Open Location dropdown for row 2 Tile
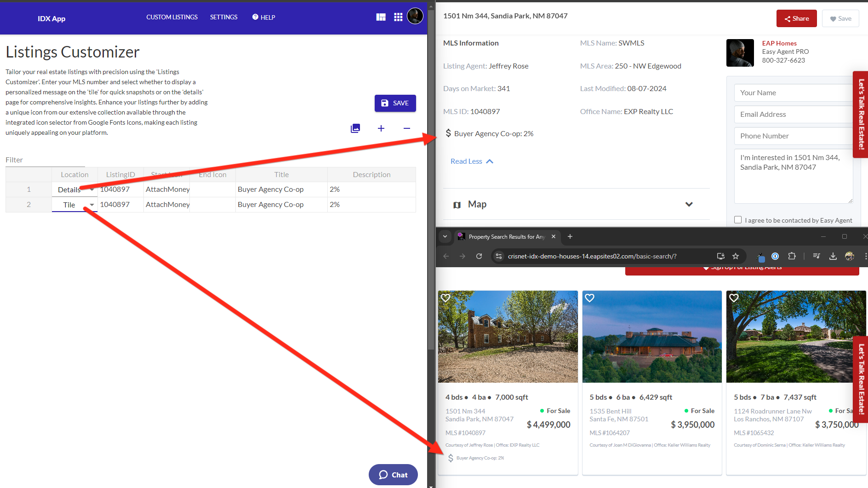 pos(92,205)
